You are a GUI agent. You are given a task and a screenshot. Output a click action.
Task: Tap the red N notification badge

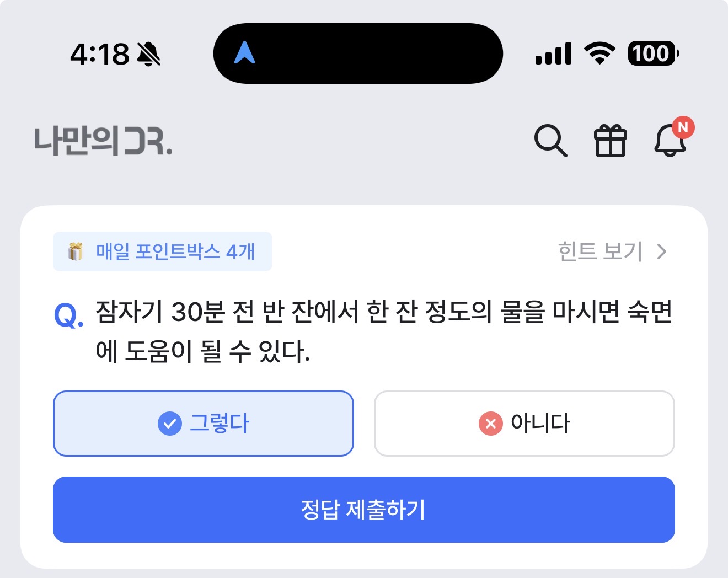(683, 127)
